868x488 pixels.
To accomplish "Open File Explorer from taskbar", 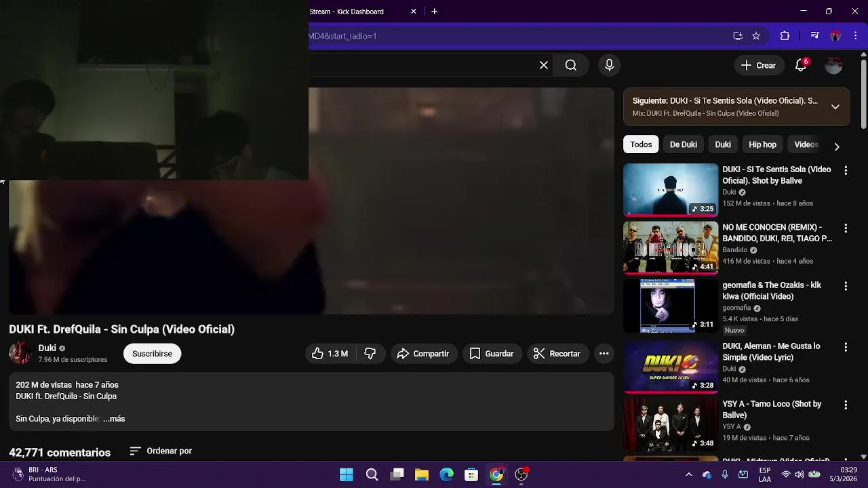I will [422, 474].
